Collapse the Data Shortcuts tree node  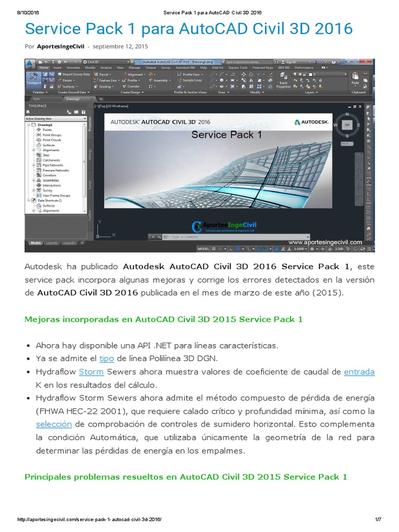click(x=29, y=201)
